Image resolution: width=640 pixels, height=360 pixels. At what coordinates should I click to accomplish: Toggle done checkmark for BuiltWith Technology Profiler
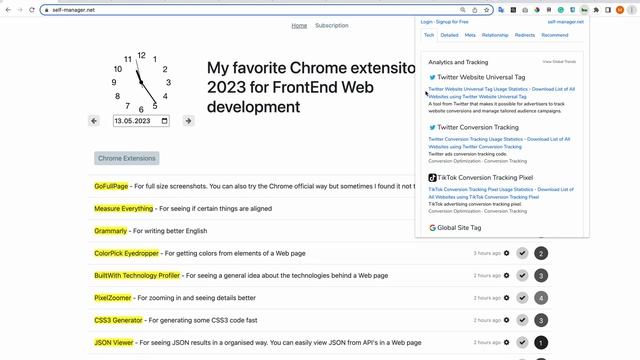(x=522, y=276)
